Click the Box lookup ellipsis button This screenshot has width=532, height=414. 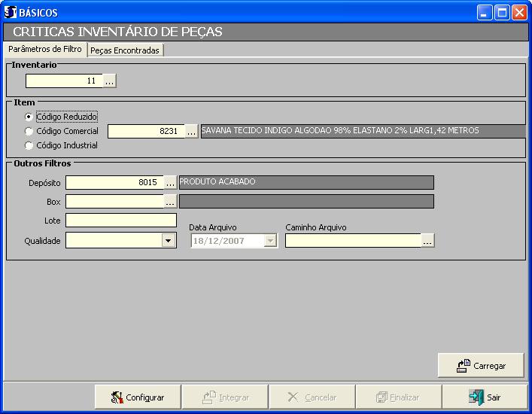coord(170,201)
